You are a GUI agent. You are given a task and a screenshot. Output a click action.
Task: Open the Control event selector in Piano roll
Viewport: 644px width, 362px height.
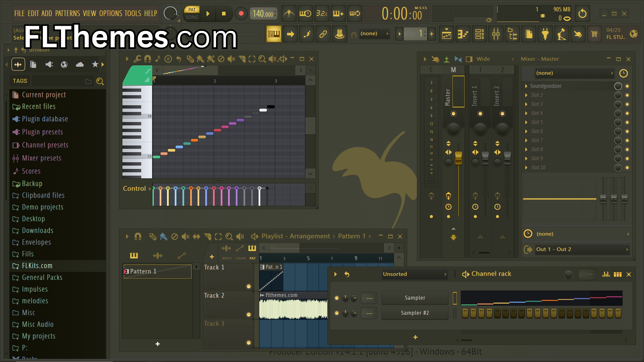pyautogui.click(x=137, y=189)
